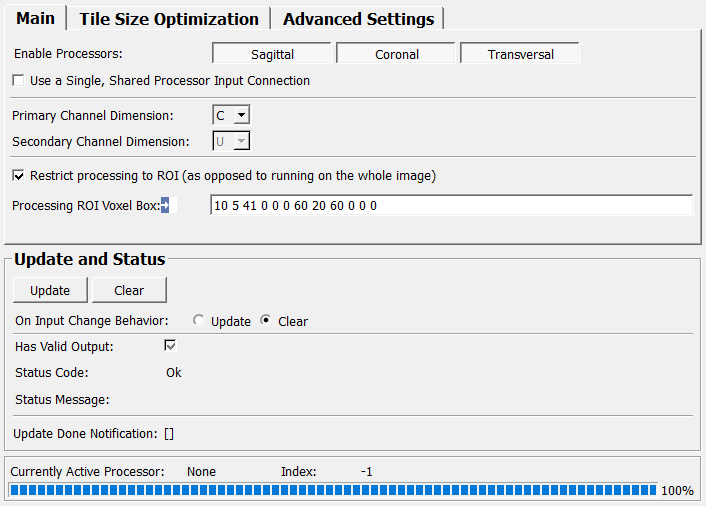Select the Update radio for input change
The height and width of the screenshot is (506, 706).
[x=199, y=321]
